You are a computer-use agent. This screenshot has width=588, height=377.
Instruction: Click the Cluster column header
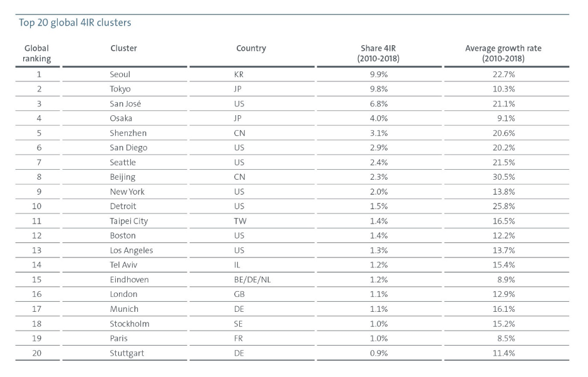coord(123,48)
